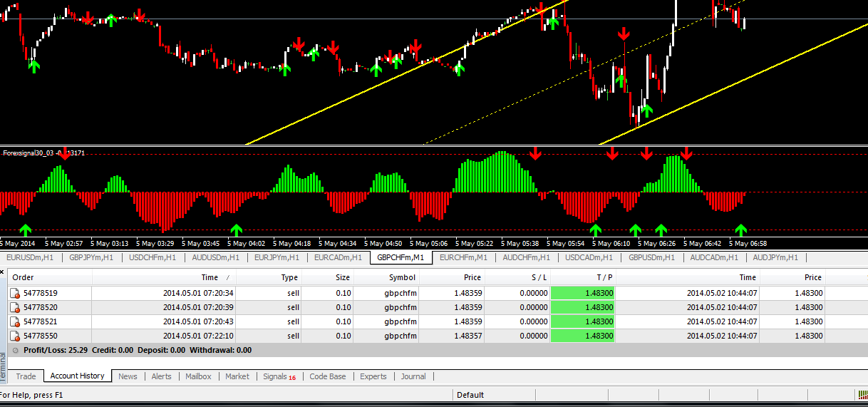Sort by the Size column header

tap(327, 277)
